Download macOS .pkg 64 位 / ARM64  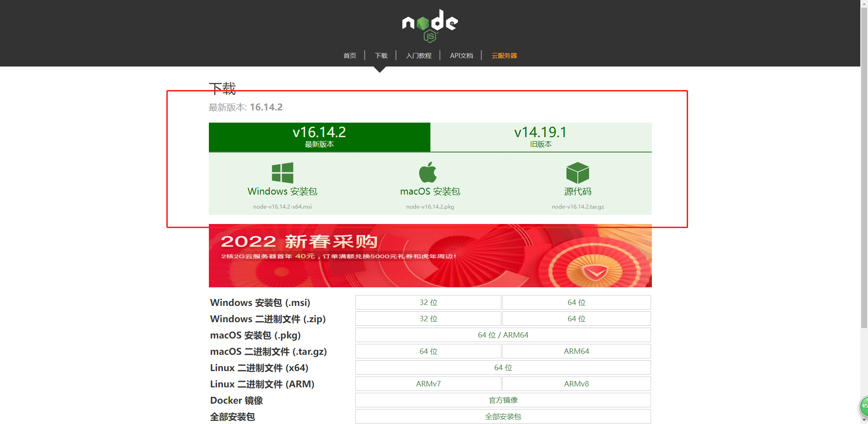[503, 335]
